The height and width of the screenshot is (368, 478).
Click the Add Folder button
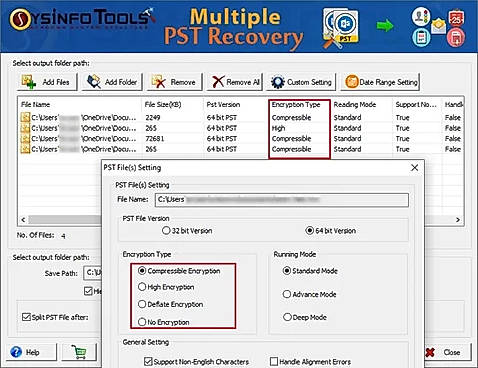[112, 82]
